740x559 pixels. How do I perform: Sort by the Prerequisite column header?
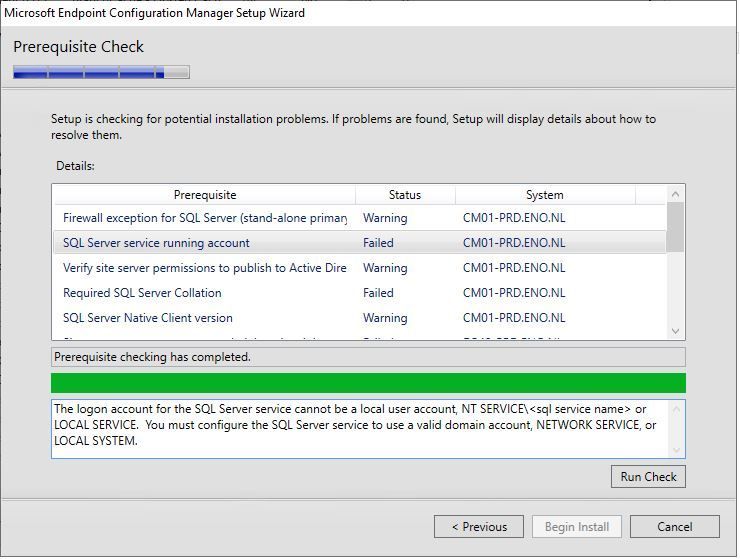(205, 195)
